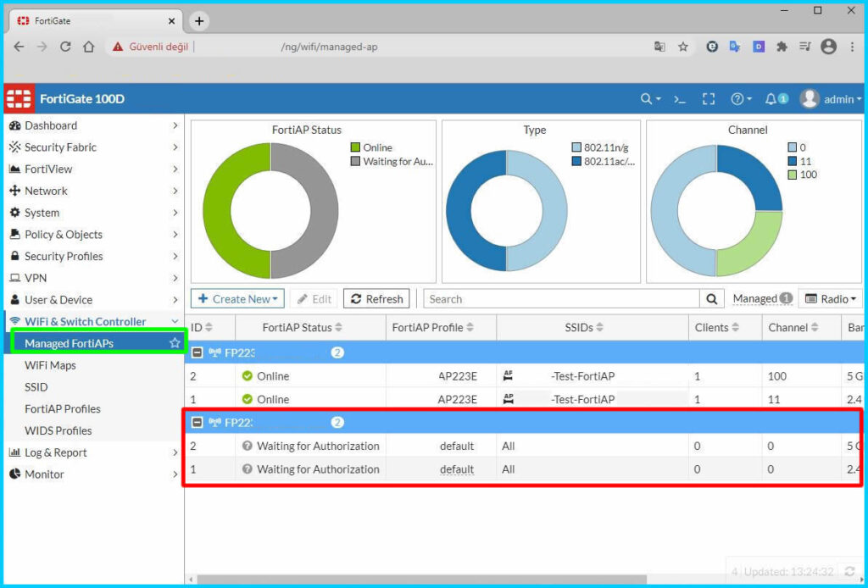This screenshot has height=588, width=868.
Task: Click the default profile link in radio 1 row
Action: 457,469
